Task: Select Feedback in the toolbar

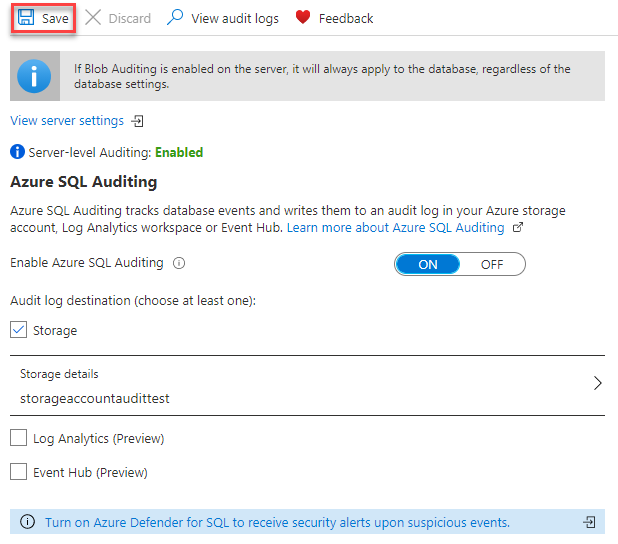Action: point(345,18)
